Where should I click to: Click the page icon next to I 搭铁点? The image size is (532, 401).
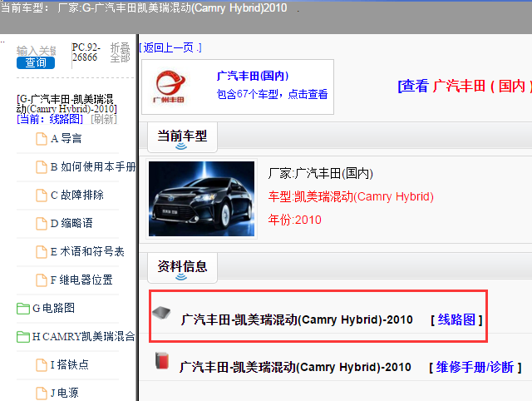(42, 364)
